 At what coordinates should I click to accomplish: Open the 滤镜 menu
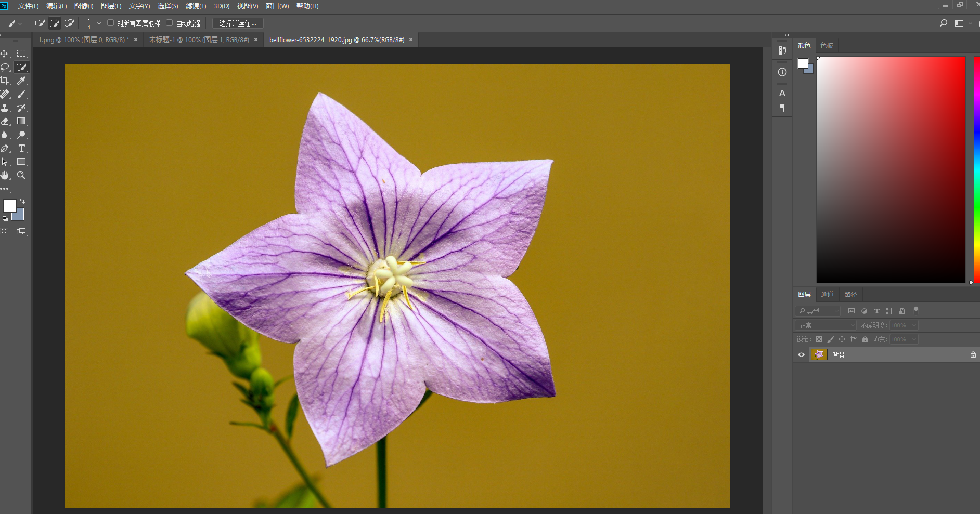(196, 6)
